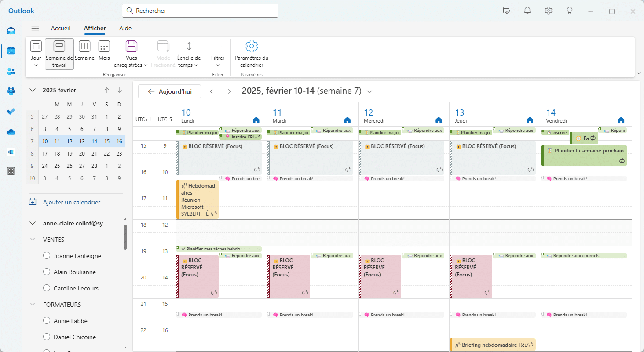This screenshot has width=644, height=352.
Task: Open the My Day panel icon
Action: click(507, 11)
